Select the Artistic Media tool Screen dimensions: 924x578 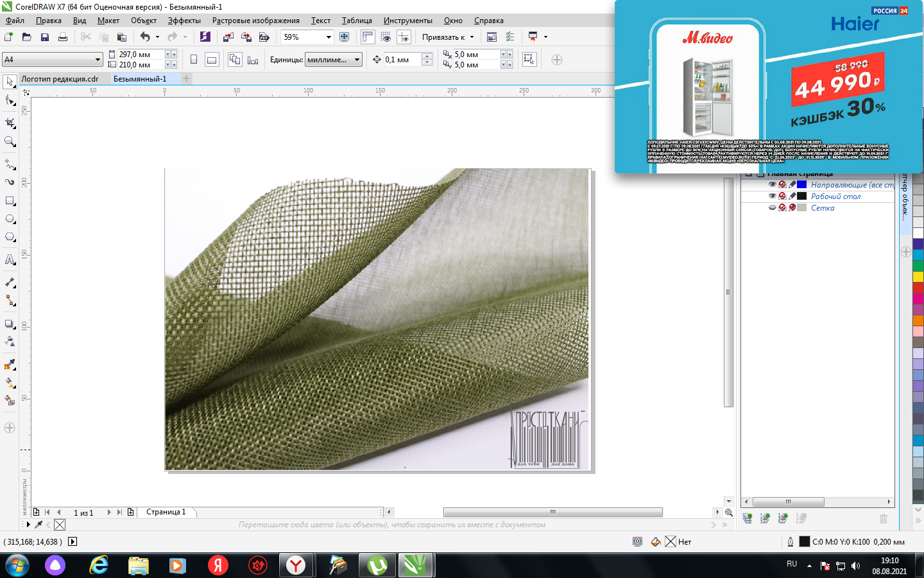10,182
